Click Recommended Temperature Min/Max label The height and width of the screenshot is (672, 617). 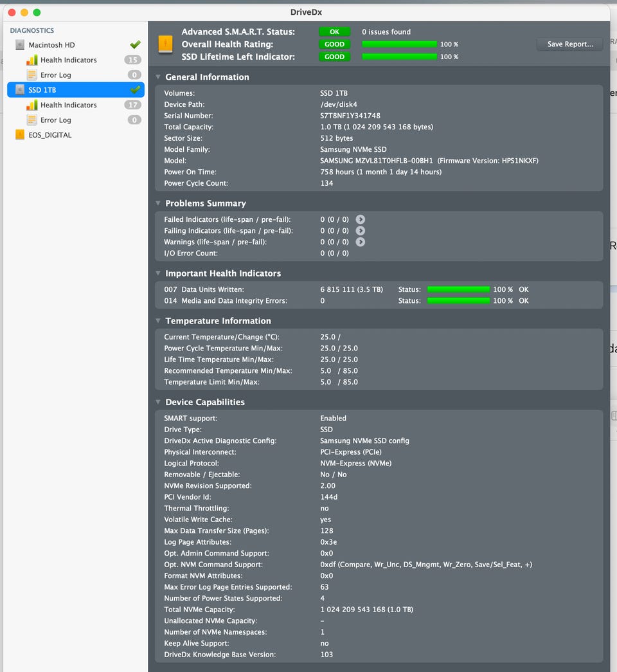click(x=228, y=370)
